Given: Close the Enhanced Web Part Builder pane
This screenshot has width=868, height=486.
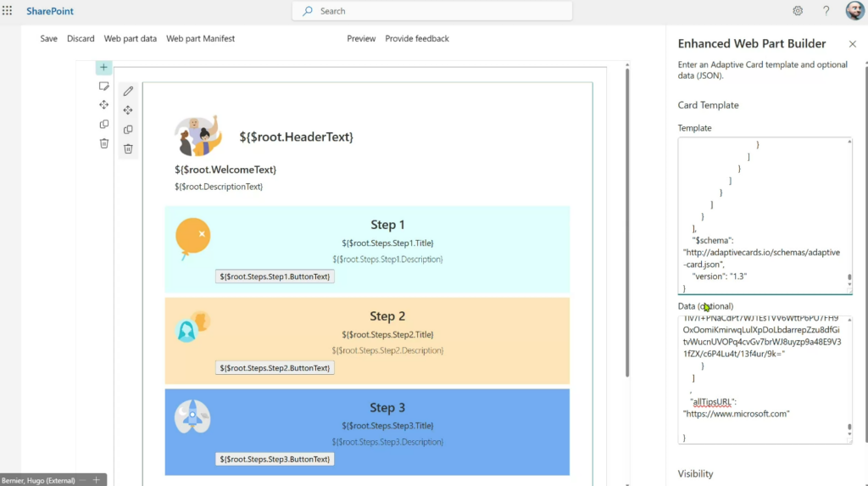Looking at the screenshot, I should tap(853, 44).
